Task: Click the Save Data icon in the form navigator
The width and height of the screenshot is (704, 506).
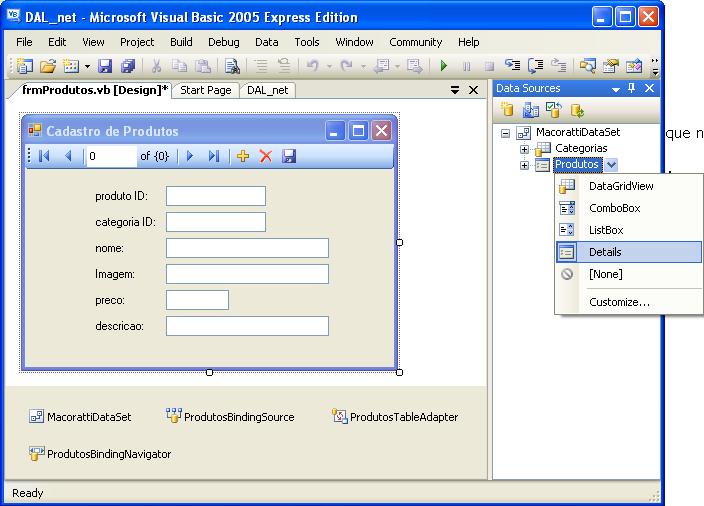Action: [289, 156]
